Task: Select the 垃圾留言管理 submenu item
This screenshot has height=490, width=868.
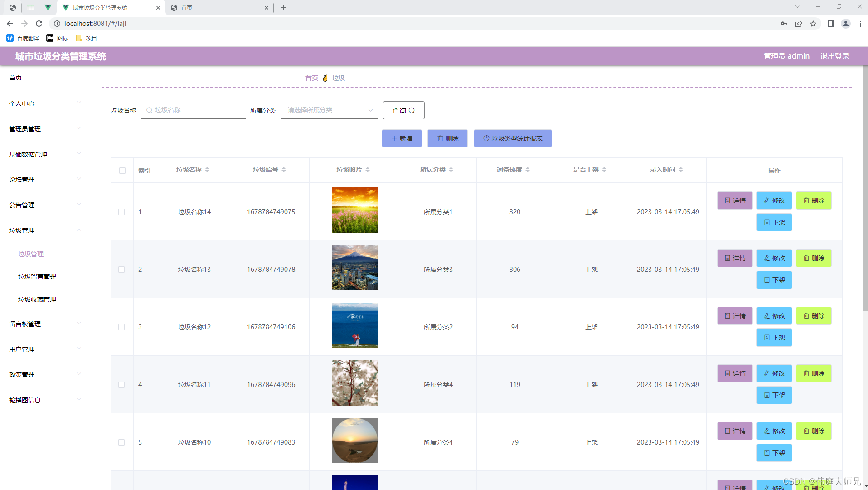Action: pyautogui.click(x=37, y=277)
